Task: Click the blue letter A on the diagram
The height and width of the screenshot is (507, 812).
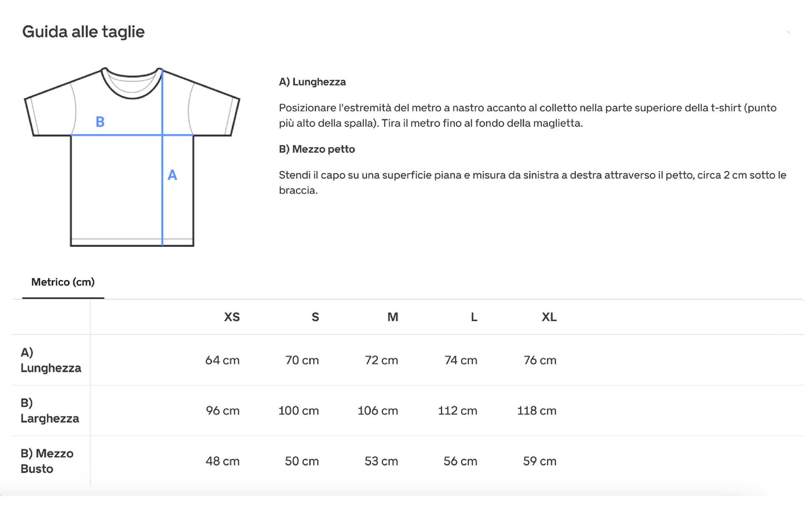Action: [x=172, y=175]
